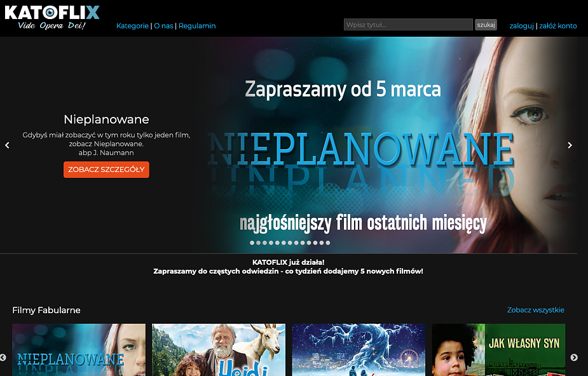The width and height of the screenshot is (588, 376).
Task: Open the Heidi movie thumbnail
Action: [219, 350]
